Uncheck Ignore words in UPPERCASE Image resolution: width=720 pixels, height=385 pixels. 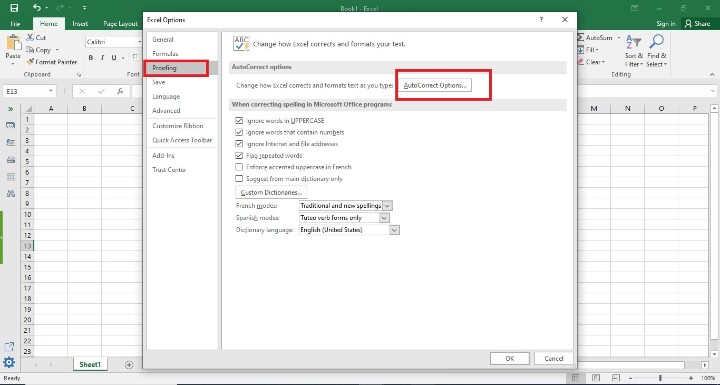(x=239, y=120)
